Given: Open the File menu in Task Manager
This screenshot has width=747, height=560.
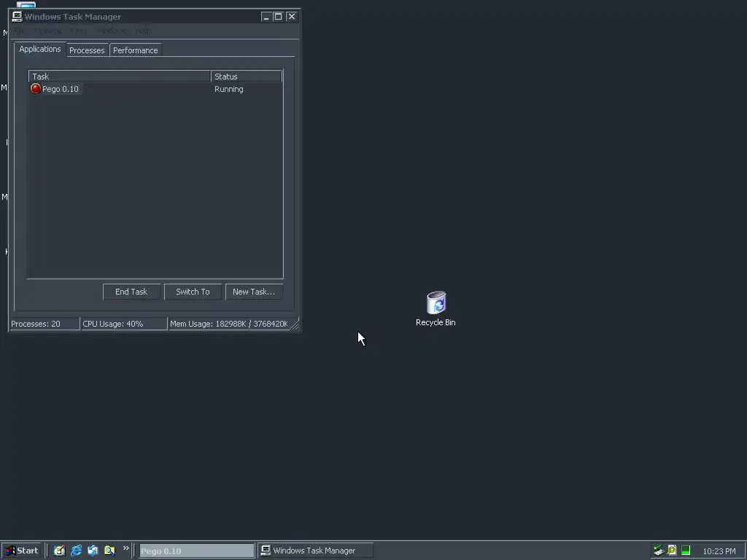Looking at the screenshot, I should click(20, 31).
